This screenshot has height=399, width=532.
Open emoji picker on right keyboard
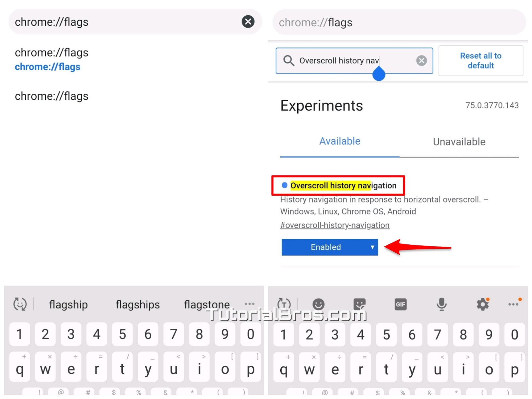pyautogui.click(x=318, y=304)
